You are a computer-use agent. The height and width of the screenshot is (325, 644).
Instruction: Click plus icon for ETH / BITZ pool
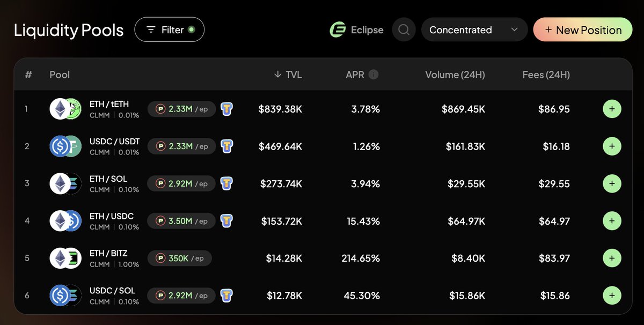[612, 258]
